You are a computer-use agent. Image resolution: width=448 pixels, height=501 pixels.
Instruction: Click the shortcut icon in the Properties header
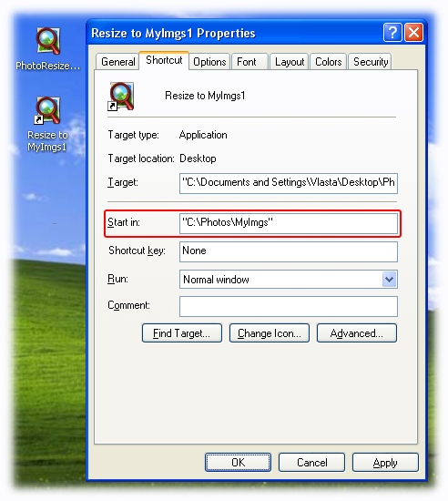(121, 97)
